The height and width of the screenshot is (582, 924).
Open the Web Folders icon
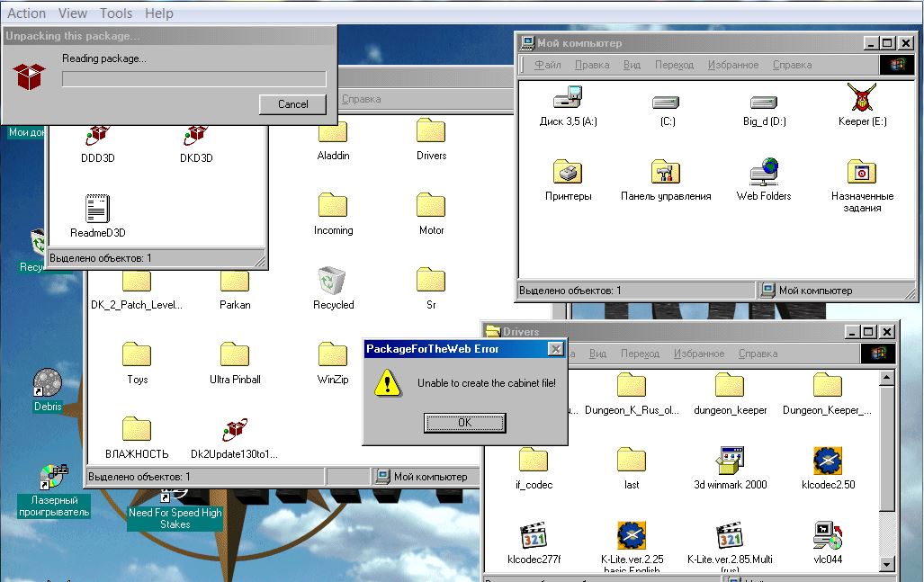[x=764, y=173]
